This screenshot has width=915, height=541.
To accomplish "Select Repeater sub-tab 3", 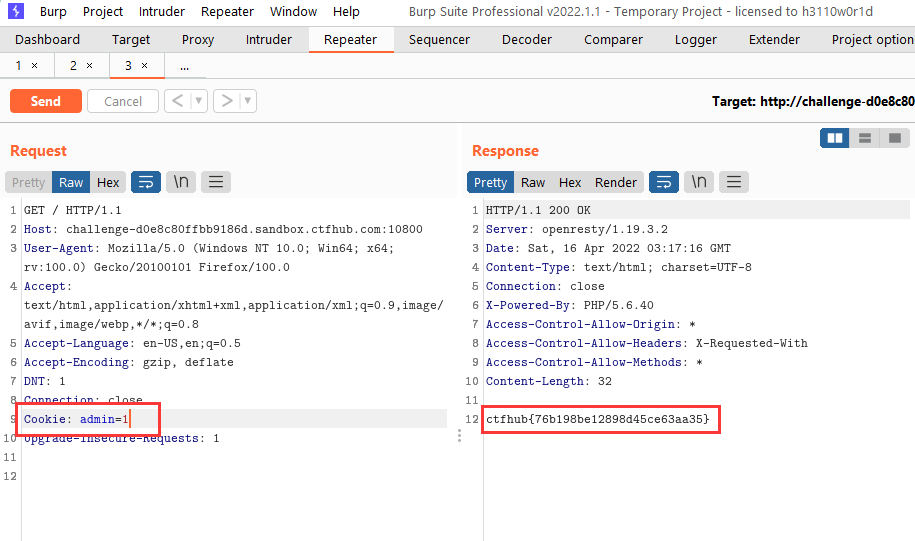I will click(128, 65).
